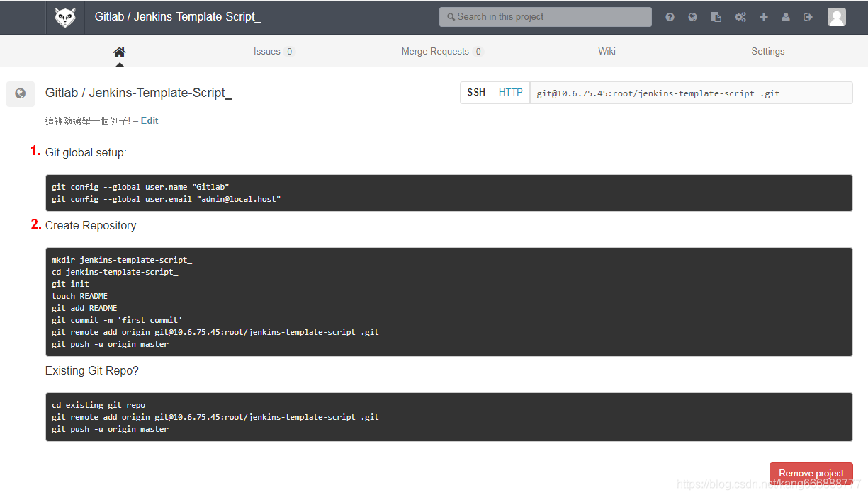Click the project globe icon beside title
This screenshot has width=868, height=497.
21,93
